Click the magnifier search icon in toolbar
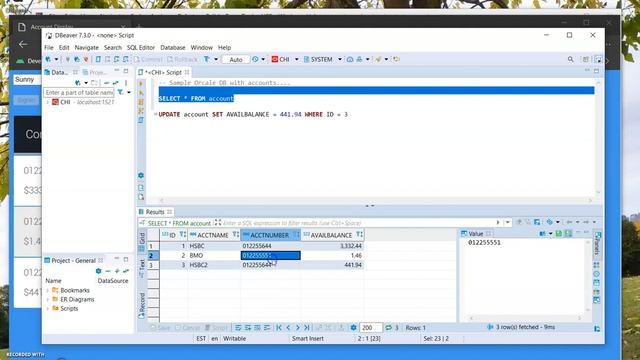Image resolution: width=640 pixels, height=360 pixels. [570, 60]
